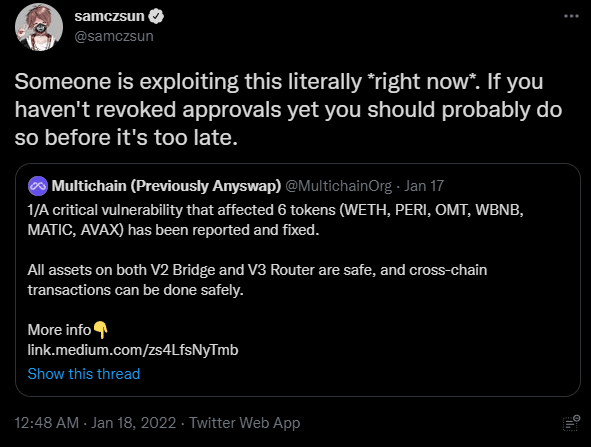This screenshot has height=447, width=591.
Task: Click the Twitter Web App source label
Action: pyautogui.click(x=245, y=423)
